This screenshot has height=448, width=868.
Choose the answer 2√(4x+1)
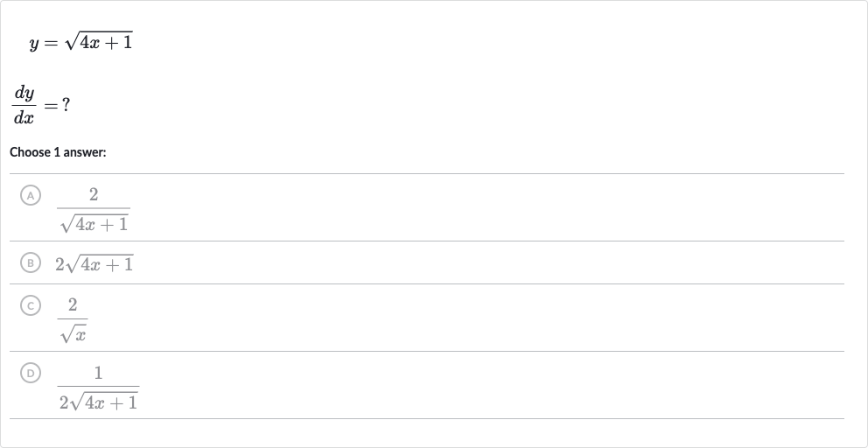pos(94,263)
